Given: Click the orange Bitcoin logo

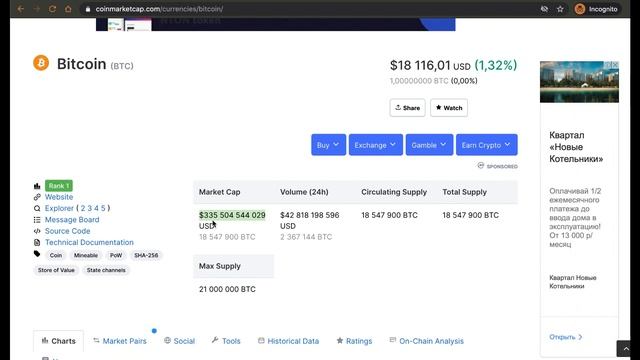Looking at the screenshot, I should 41,63.
